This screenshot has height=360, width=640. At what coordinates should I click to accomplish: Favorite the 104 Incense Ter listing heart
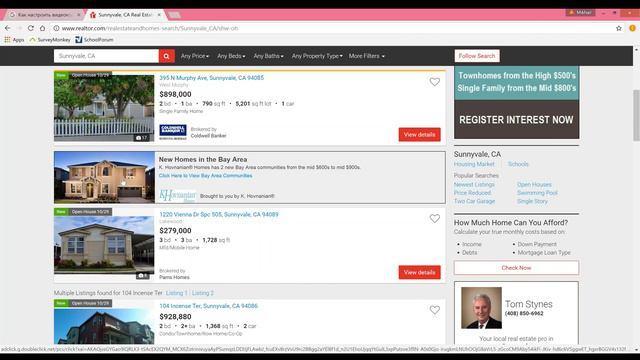pos(435,310)
